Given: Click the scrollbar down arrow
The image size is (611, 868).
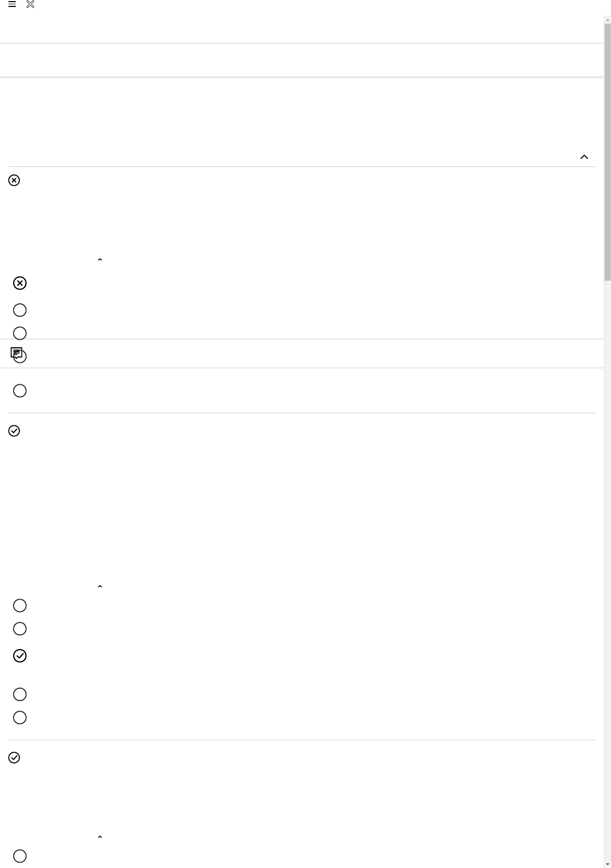Looking at the screenshot, I should pyautogui.click(x=608, y=864).
